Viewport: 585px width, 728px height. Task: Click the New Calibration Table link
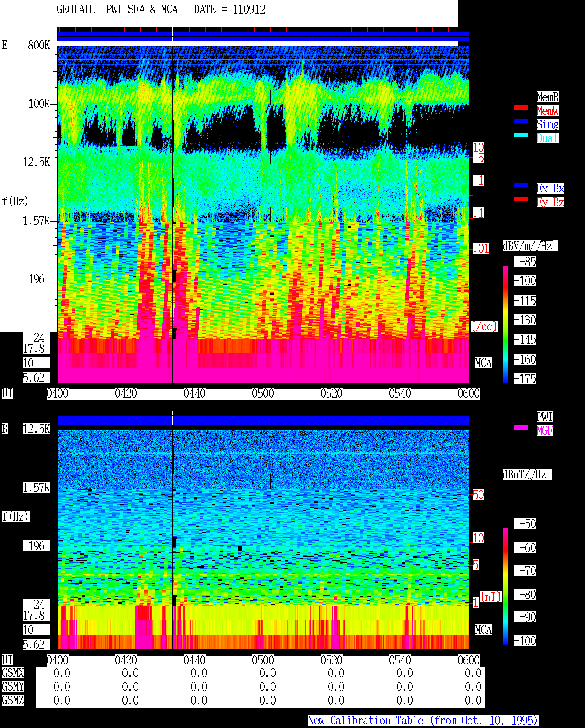[423, 721]
